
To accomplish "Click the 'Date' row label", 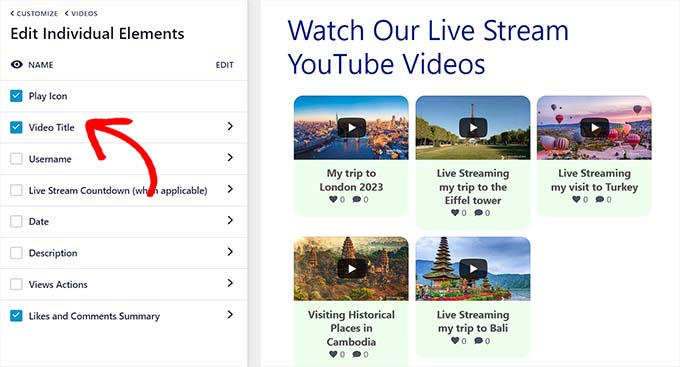I will [x=39, y=221].
